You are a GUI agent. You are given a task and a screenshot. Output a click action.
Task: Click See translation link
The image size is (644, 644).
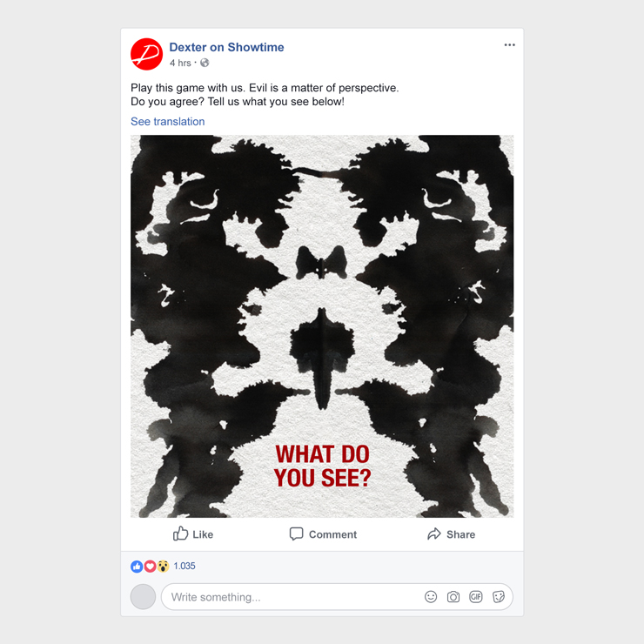(x=168, y=122)
